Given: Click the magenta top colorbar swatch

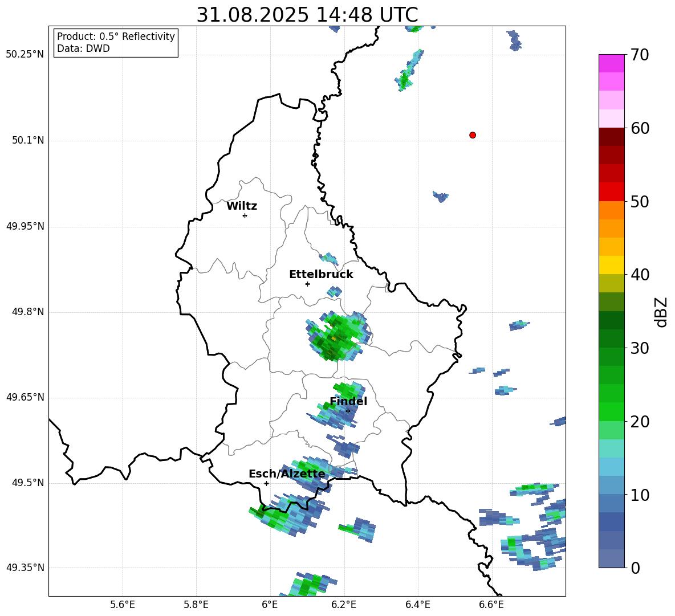Looking at the screenshot, I should (x=611, y=63).
